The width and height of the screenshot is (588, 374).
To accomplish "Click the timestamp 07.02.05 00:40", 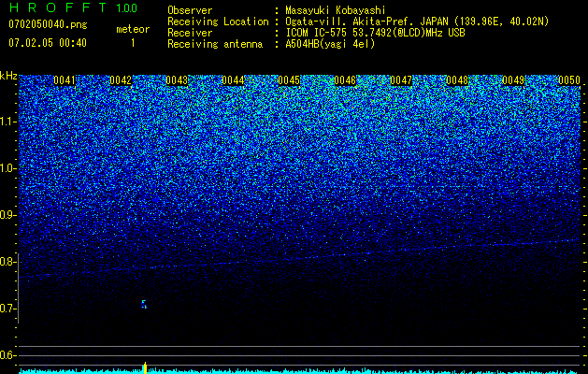I will [48, 43].
